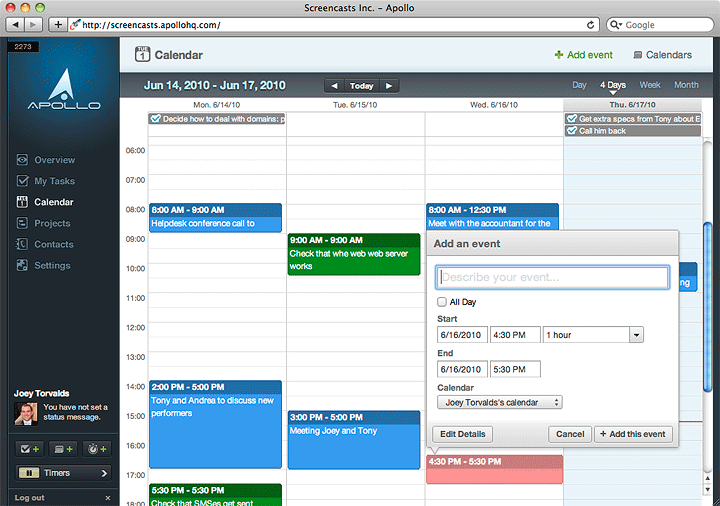Click the quick add message icon
The image size is (720, 506).
(63, 449)
